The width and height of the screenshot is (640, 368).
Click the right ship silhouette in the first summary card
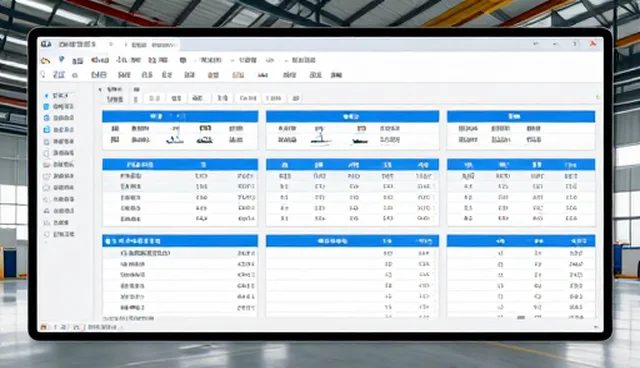pos(205,140)
